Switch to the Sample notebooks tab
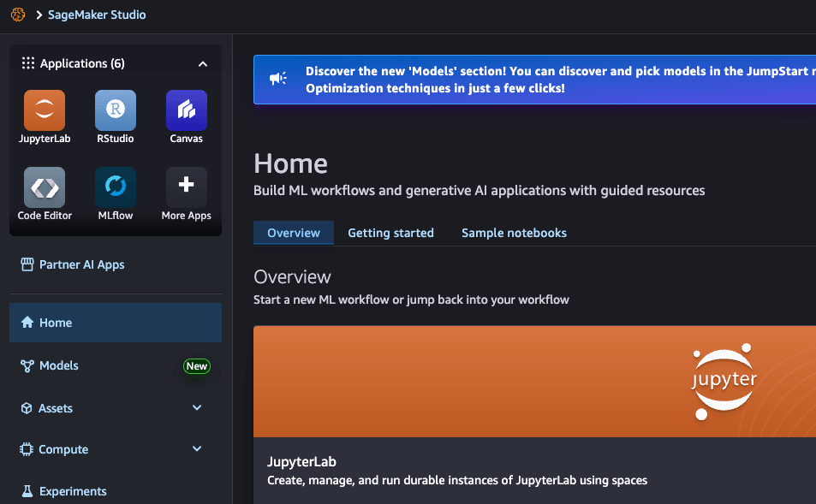Image resolution: width=816 pixels, height=504 pixels. [514, 233]
